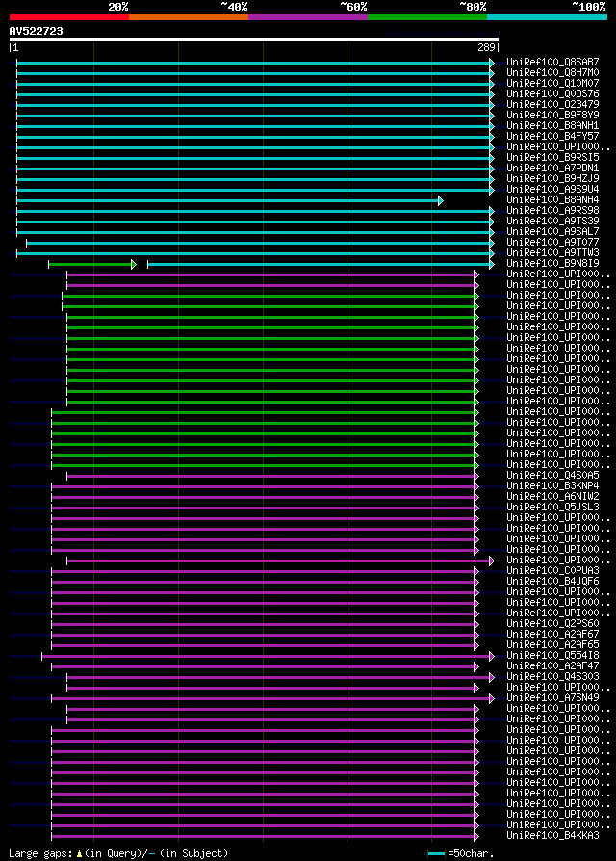Open hit UniRef100_Q2PS60
The height and width of the screenshot is (861, 616).
[552, 623]
